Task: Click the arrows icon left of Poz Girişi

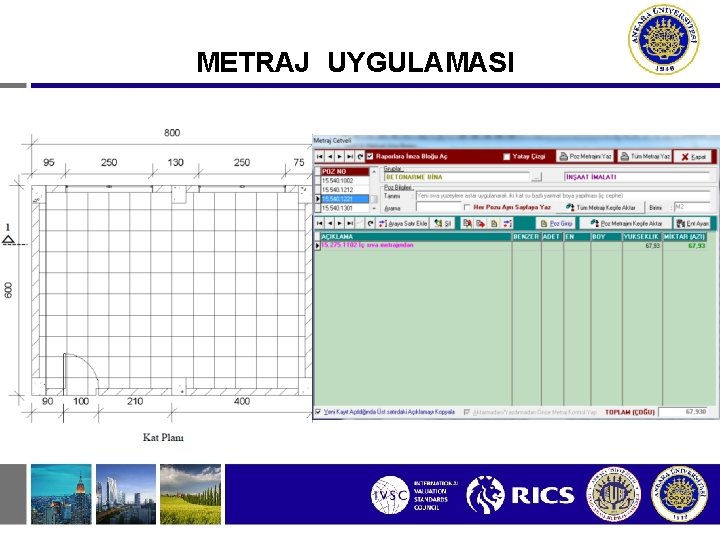Action: pos(507,223)
